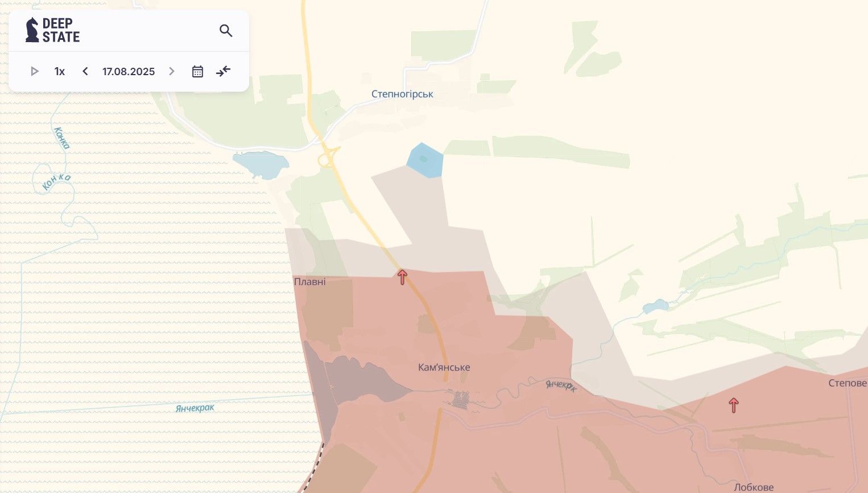Select the Степове village label
The width and height of the screenshot is (868, 493).
click(x=847, y=383)
